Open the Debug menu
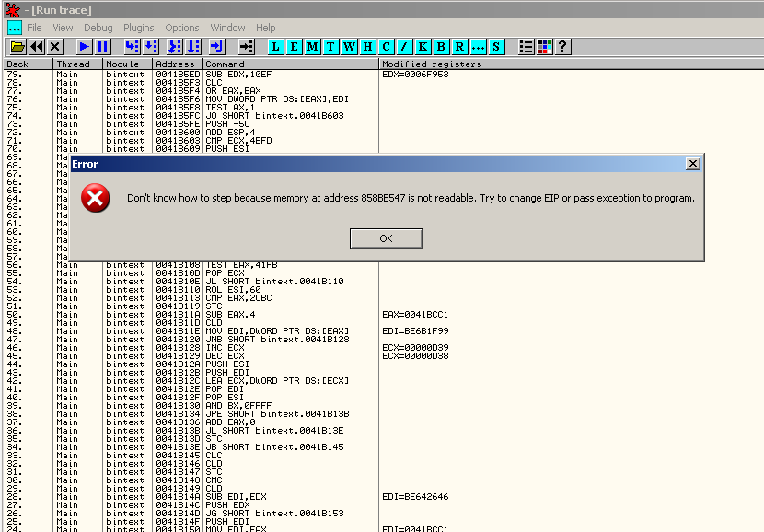This screenshot has width=764, height=532. pyautogui.click(x=98, y=28)
